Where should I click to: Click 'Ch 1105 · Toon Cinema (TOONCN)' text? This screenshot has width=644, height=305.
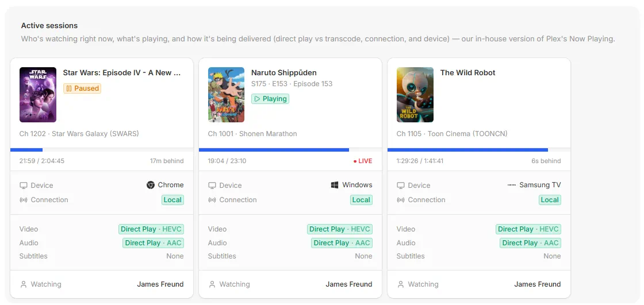[452, 134]
